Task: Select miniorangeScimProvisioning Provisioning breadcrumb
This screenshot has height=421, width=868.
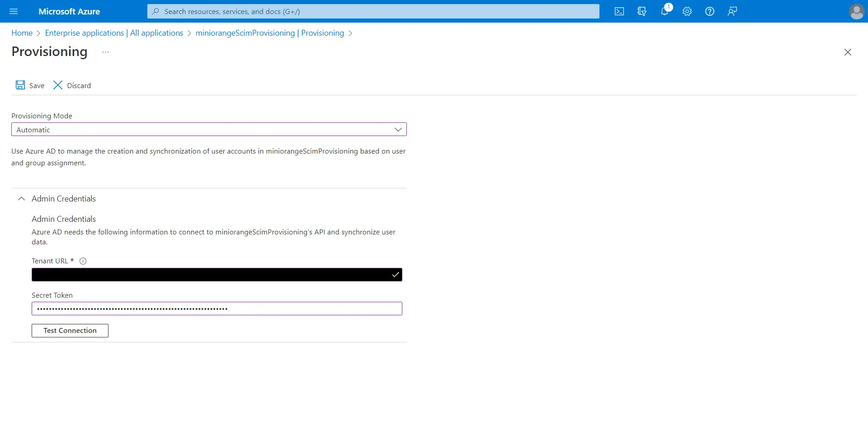Action: point(270,33)
